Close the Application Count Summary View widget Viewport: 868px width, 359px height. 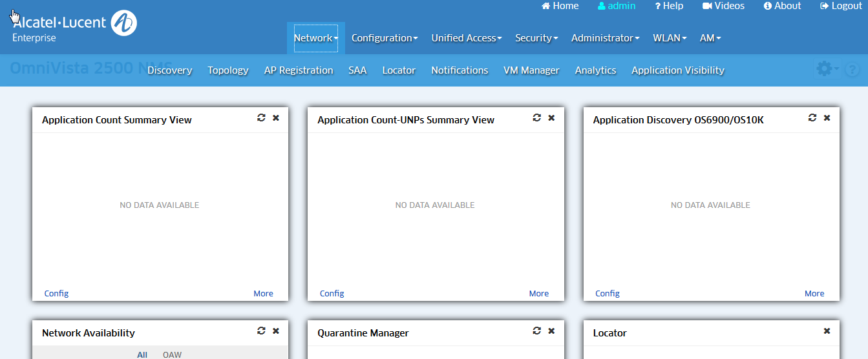(276, 118)
